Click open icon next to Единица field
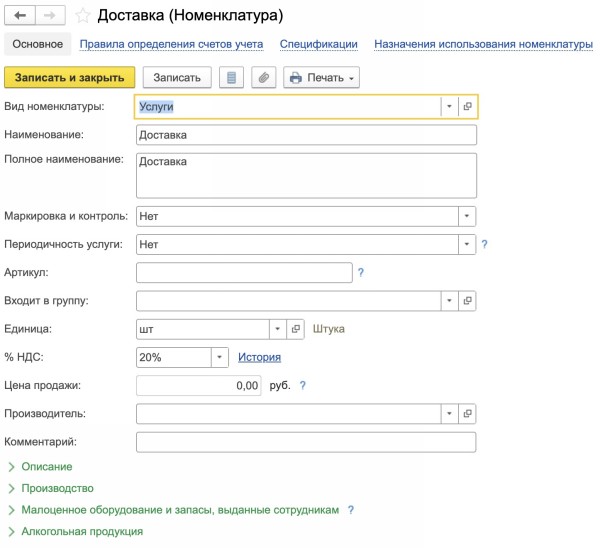Image resolution: width=600 pixels, height=548 pixels. click(295, 328)
